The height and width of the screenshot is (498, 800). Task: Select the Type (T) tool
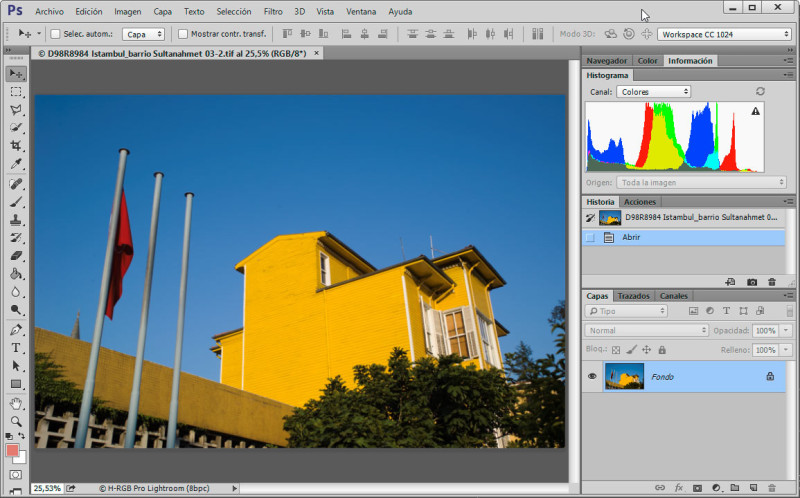(x=16, y=348)
